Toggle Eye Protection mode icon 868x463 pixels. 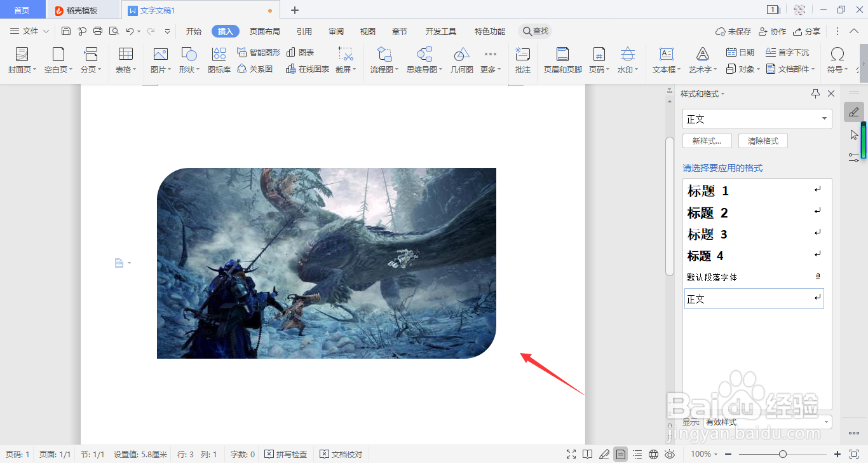[x=670, y=454]
